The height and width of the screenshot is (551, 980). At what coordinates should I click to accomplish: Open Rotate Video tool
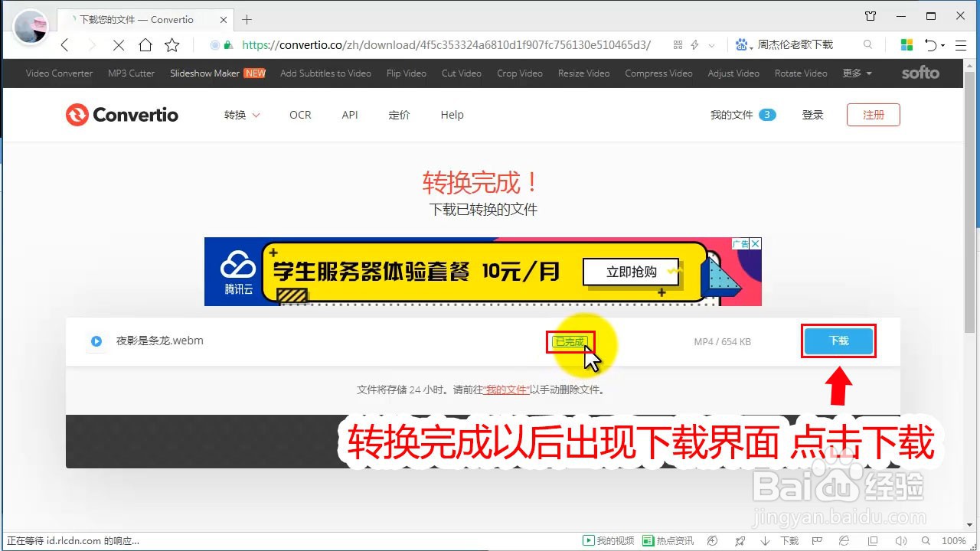point(801,73)
